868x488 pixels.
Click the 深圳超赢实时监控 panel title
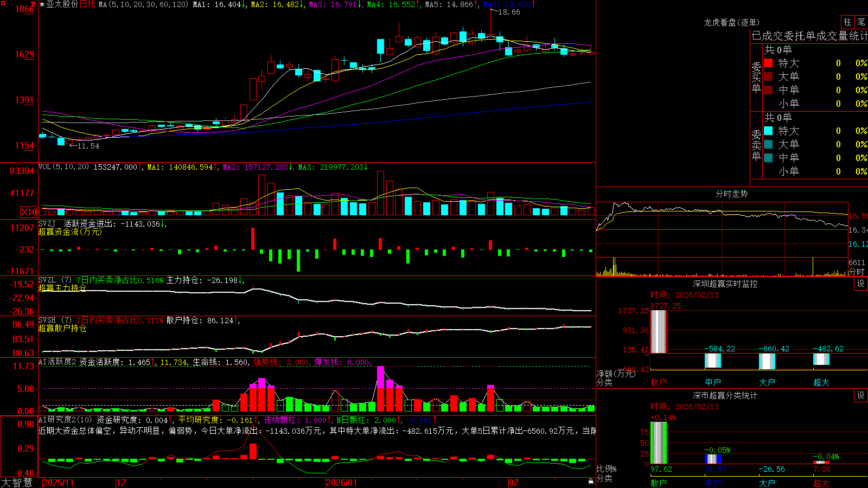[725, 284]
